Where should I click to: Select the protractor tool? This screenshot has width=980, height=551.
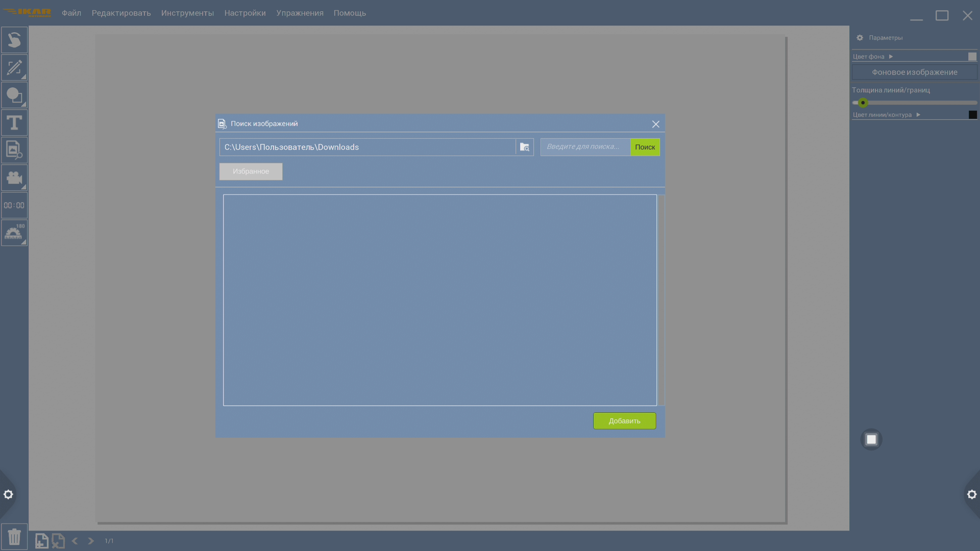point(14,233)
